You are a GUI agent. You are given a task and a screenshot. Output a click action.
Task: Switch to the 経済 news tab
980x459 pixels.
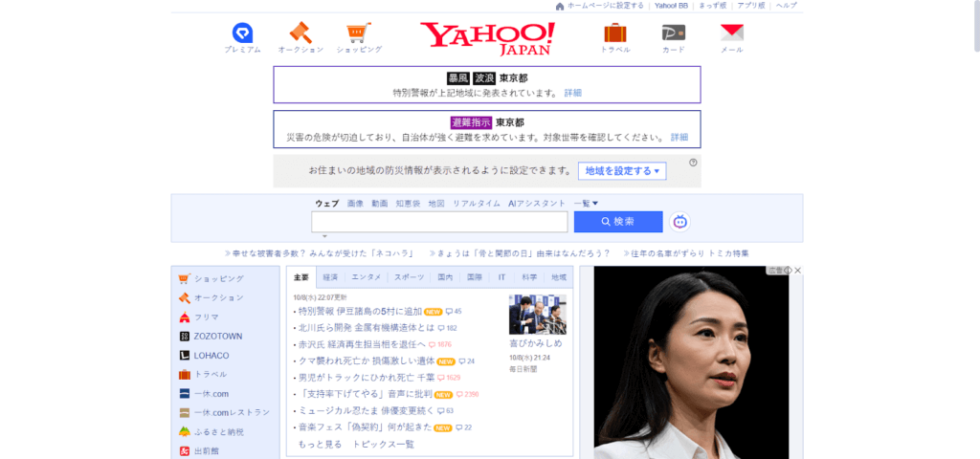330,277
